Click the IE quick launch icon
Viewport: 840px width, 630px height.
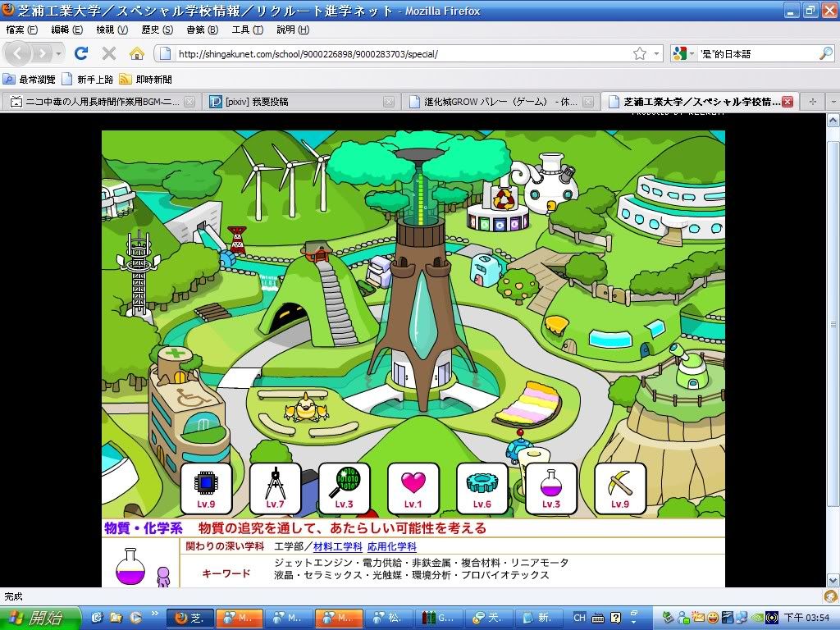(x=98, y=618)
